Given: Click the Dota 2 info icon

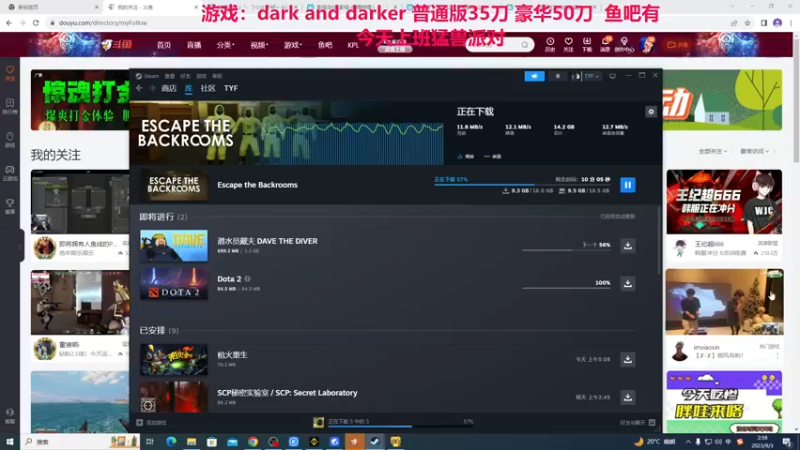Looking at the screenshot, I should pyautogui.click(x=247, y=279).
